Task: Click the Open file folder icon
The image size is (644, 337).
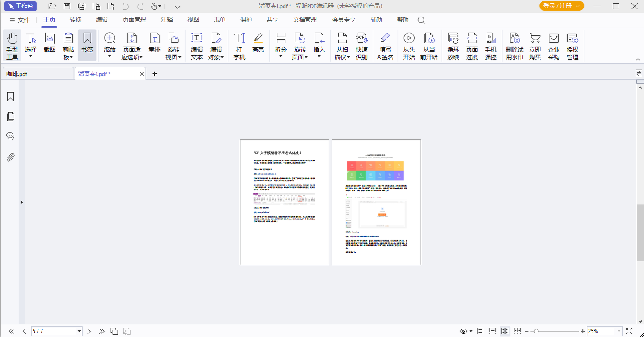Action: click(52, 6)
